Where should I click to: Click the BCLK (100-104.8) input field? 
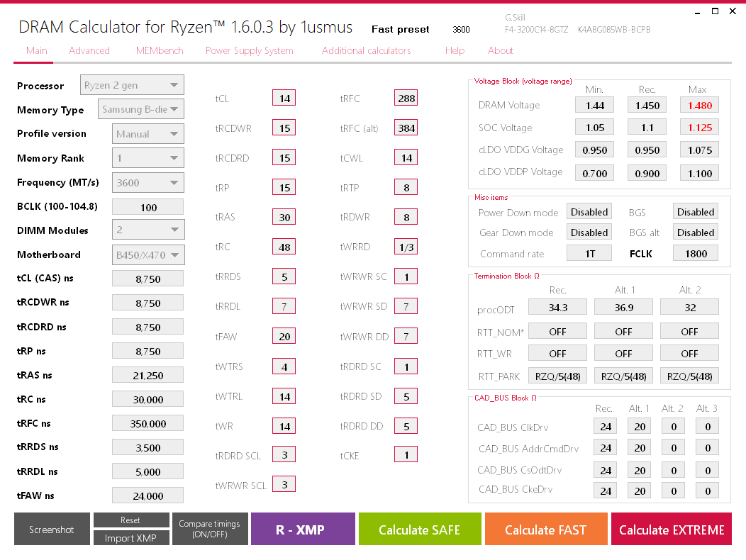click(148, 207)
